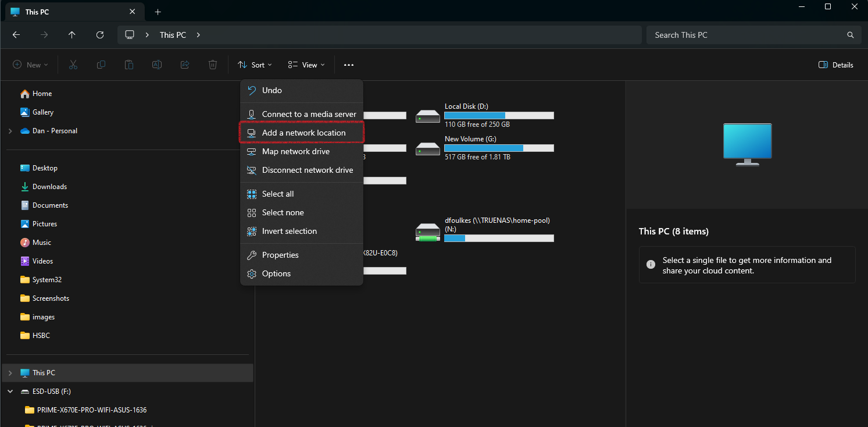Click the Rename icon in the toolbar

pyautogui.click(x=156, y=65)
